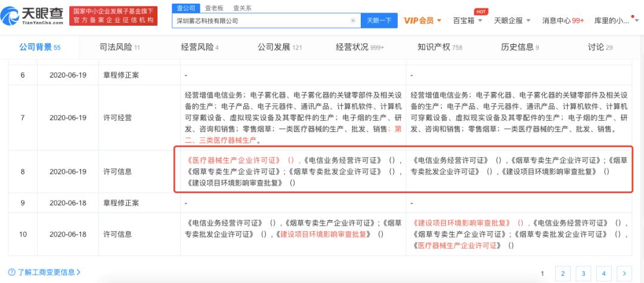Click row number 8 in the table
Image resolution: width=644 pixels, height=283 pixels.
click(x=23, y=171)
